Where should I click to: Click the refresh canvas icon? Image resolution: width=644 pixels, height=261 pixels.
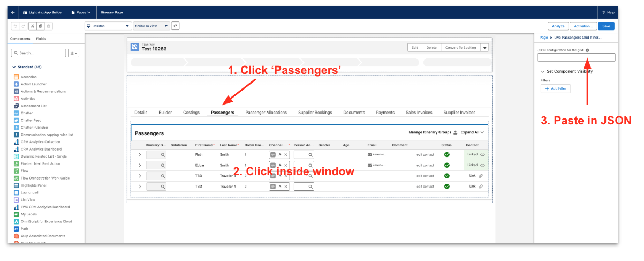pyautogui.click(x=175, y=26)
